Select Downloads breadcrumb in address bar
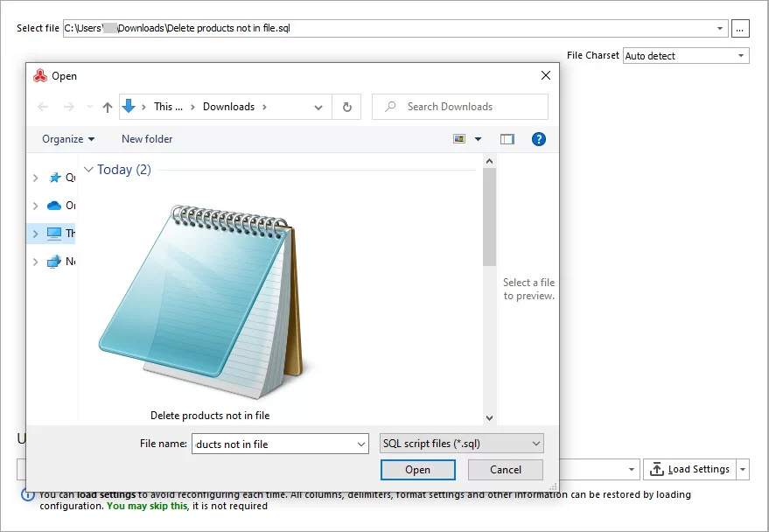 click(228, 107)
